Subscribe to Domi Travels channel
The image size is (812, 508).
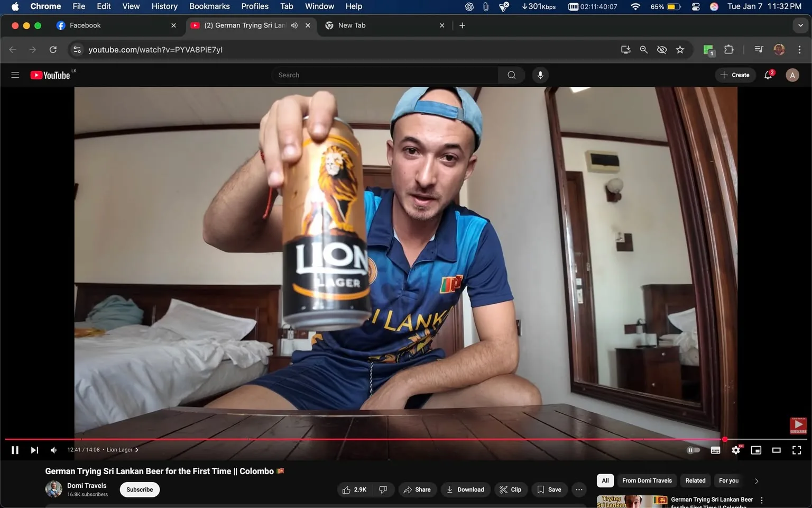(x=139, y=489)
